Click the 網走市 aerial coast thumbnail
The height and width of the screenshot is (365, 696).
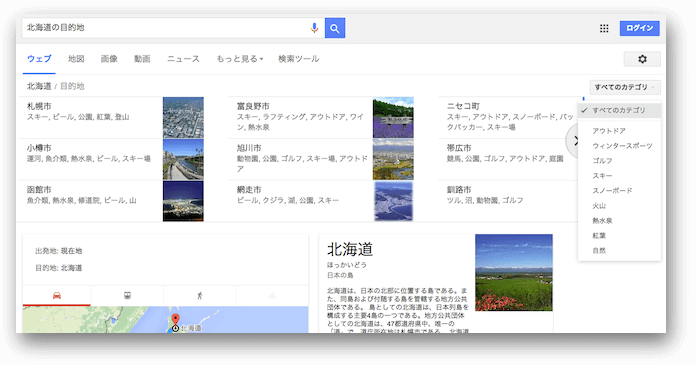tap(393, 201)
